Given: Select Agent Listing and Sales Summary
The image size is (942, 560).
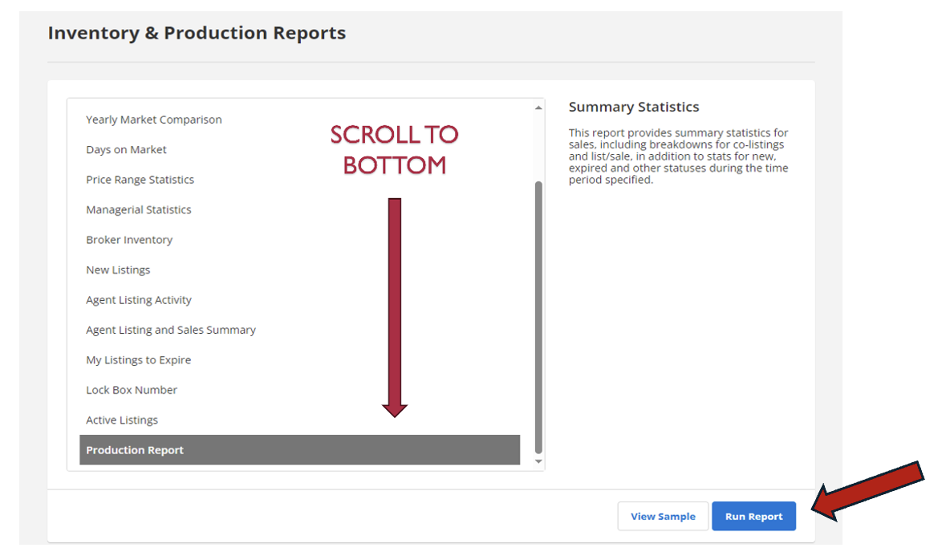Looking at the screenshot, I should (171, 331).
